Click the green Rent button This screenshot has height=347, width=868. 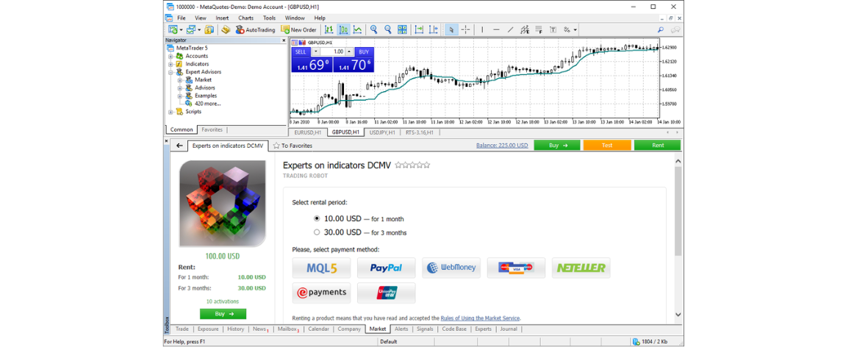[658, 145]
